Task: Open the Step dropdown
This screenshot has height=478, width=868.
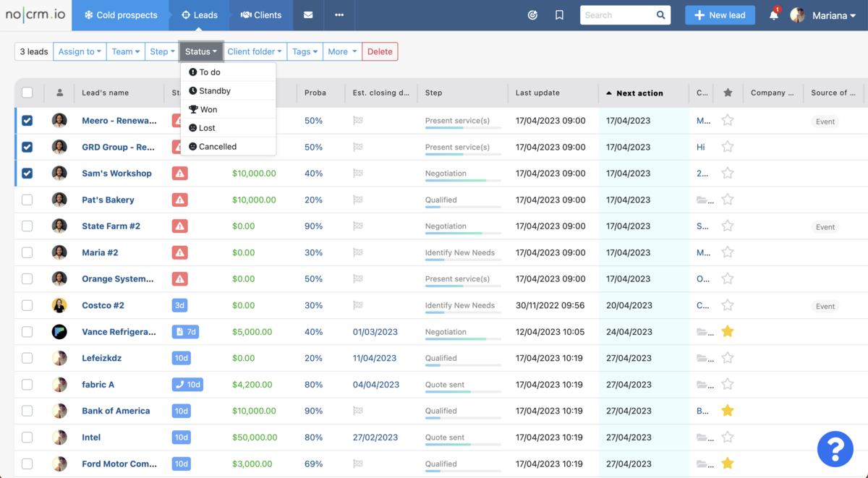Action: tap(162, 51)
